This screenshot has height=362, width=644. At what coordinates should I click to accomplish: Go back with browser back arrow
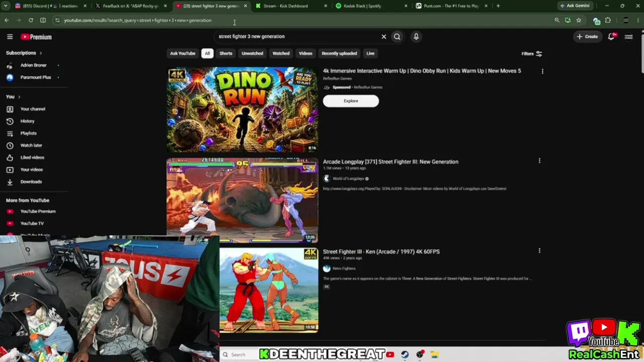click(x=7, y=20)
